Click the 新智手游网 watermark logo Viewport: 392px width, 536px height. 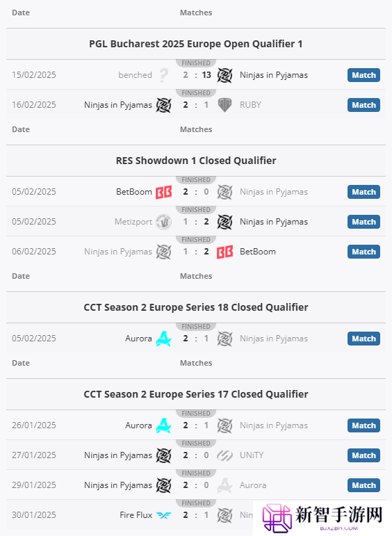322,518
